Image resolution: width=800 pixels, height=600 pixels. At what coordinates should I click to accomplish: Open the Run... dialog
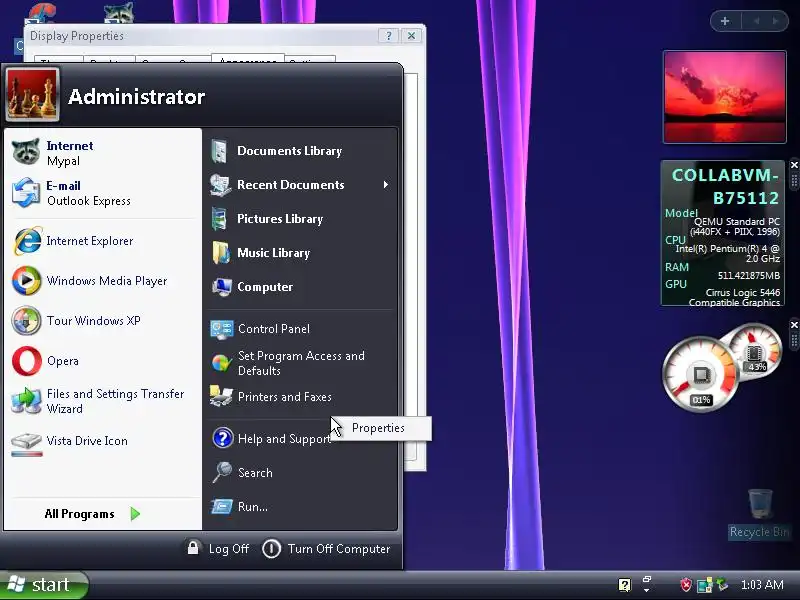click(x=300, y=507)
